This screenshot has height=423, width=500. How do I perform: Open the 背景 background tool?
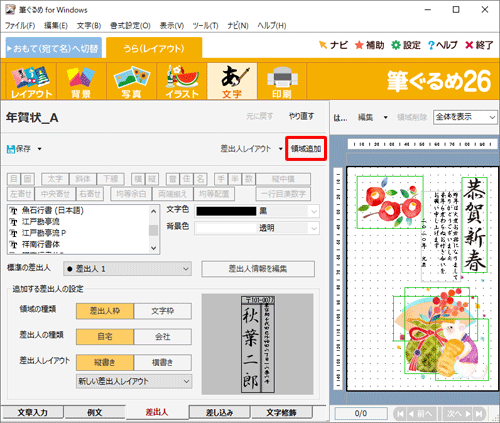point(81,81)
